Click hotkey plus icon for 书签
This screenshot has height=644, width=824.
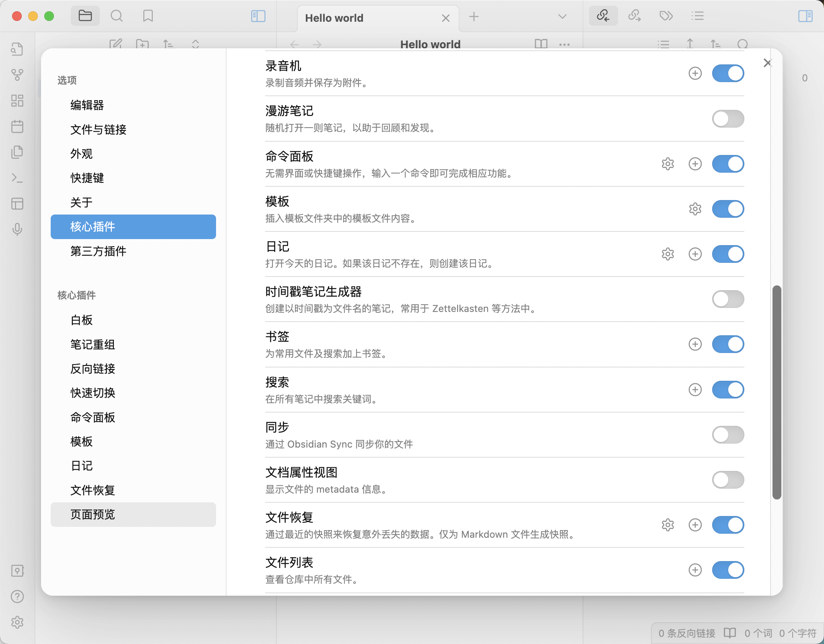pos(695,344)
